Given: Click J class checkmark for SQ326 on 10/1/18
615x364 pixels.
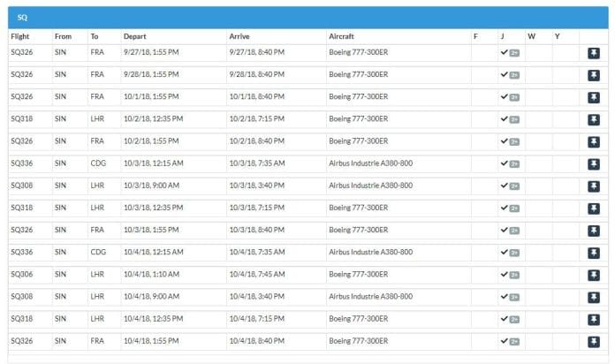Looking at the screenshot, I should (x=505, y=96).
